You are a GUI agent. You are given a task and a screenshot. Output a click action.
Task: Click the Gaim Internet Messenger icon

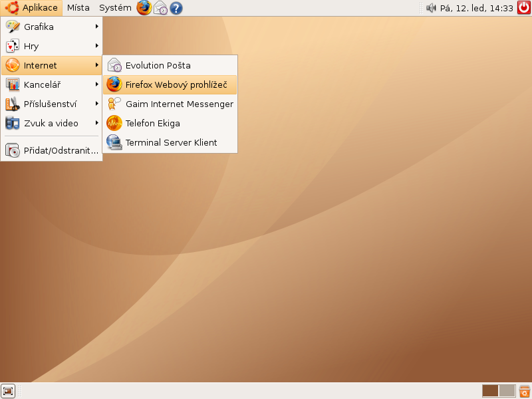pos(114,104)
